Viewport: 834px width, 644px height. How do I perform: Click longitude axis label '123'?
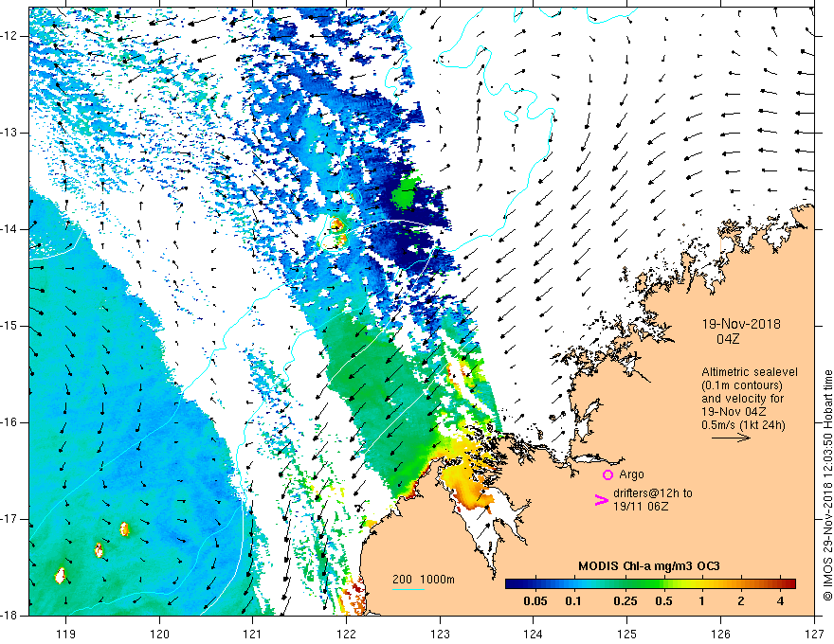[440, 634]
